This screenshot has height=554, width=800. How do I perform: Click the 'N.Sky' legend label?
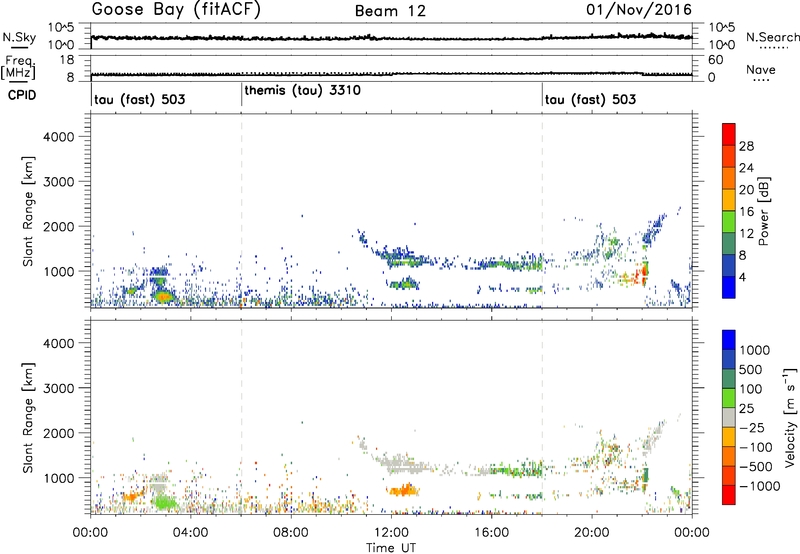point(19,37)
